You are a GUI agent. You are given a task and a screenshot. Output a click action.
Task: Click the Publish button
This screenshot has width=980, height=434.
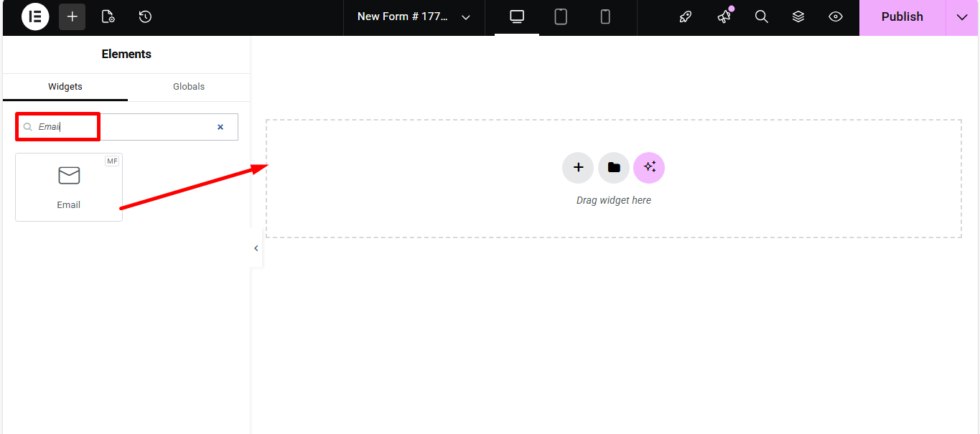(x=902, y=16)
